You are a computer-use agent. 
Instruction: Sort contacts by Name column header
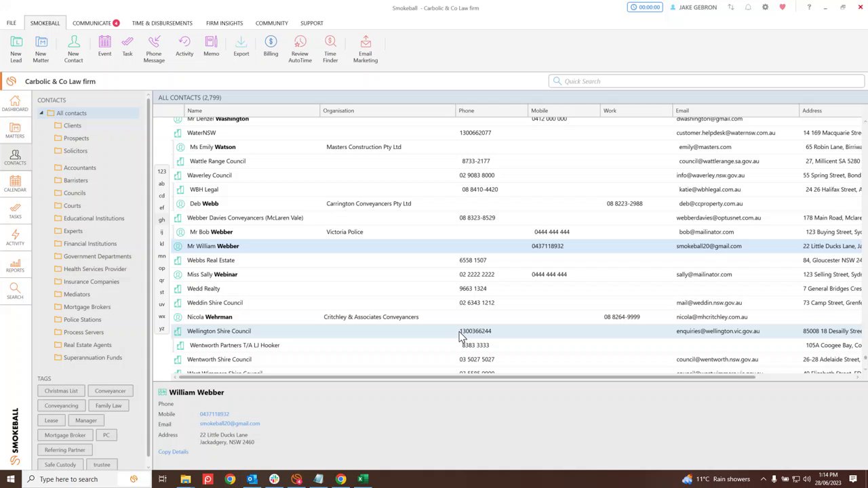(252, 110)
